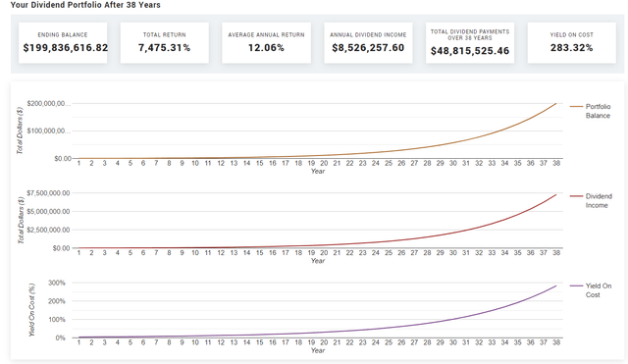The height and width of the screenshot is (364, 628).
Task: Click year 30 tick on Dividend Income chart axis
Action: tap(453, 253)
